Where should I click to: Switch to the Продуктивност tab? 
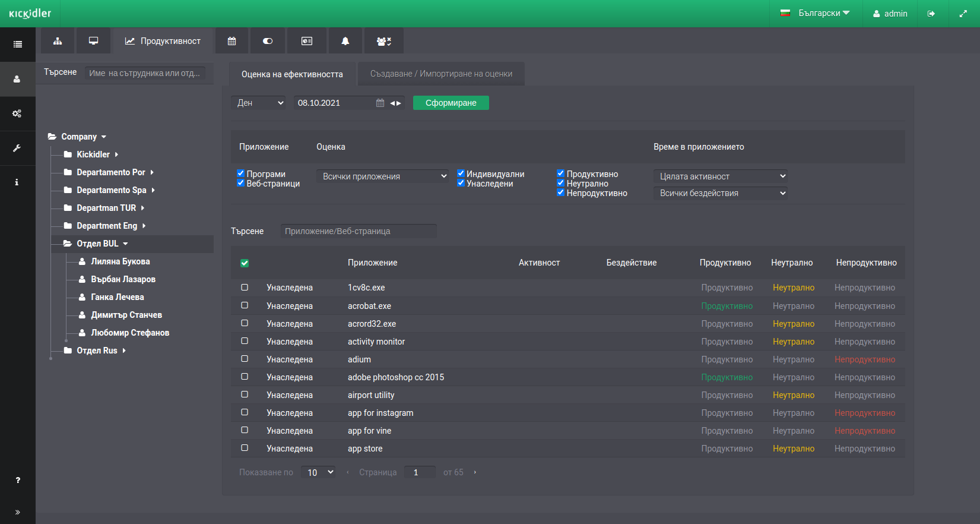click(x=163, y=41)
